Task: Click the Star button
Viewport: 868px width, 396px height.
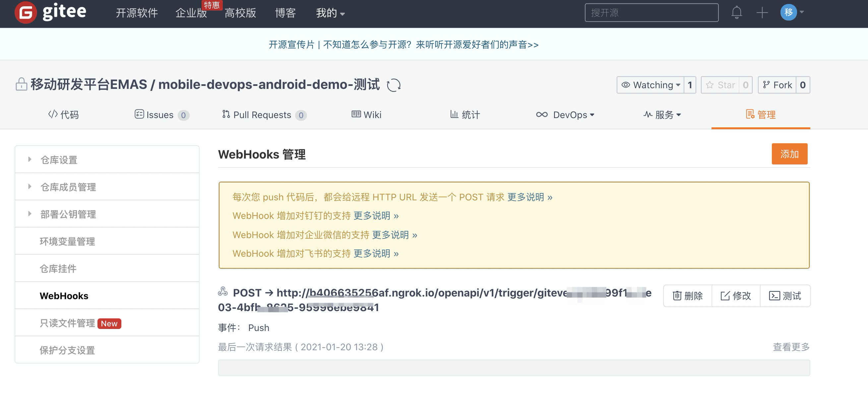Action: click(x=720, y=85)
